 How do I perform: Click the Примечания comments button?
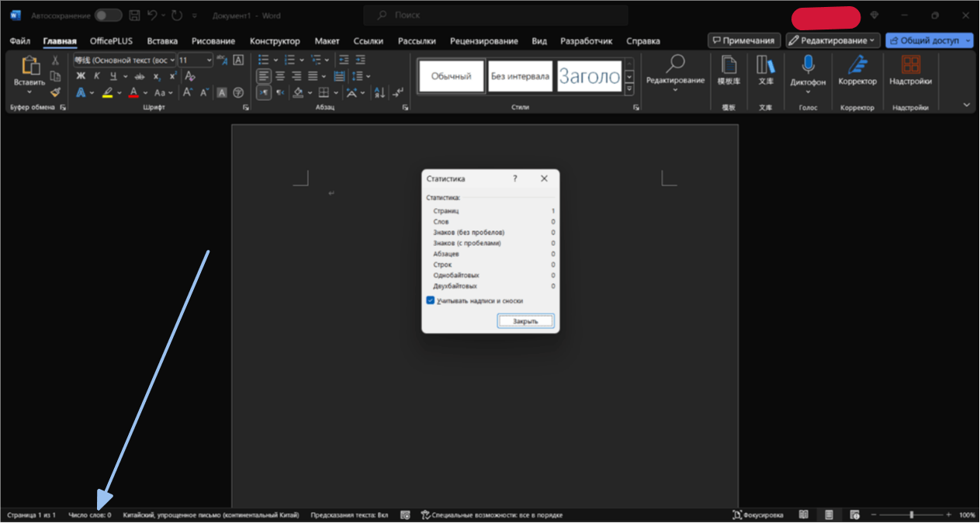coord(744,40)
